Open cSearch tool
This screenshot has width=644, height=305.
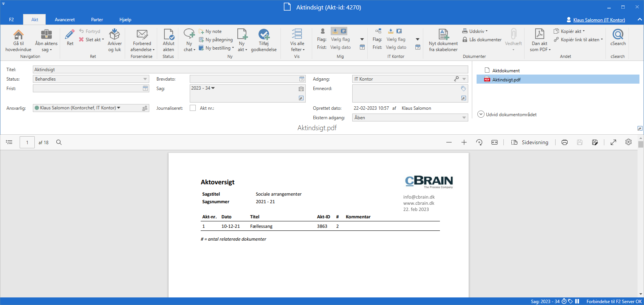pos(618,37)
